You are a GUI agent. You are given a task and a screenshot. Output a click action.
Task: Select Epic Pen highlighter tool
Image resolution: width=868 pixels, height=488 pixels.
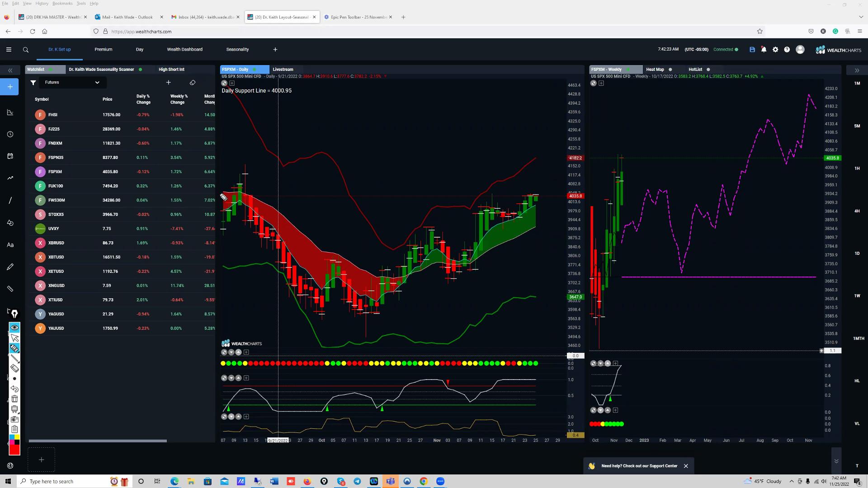[14, 348]
